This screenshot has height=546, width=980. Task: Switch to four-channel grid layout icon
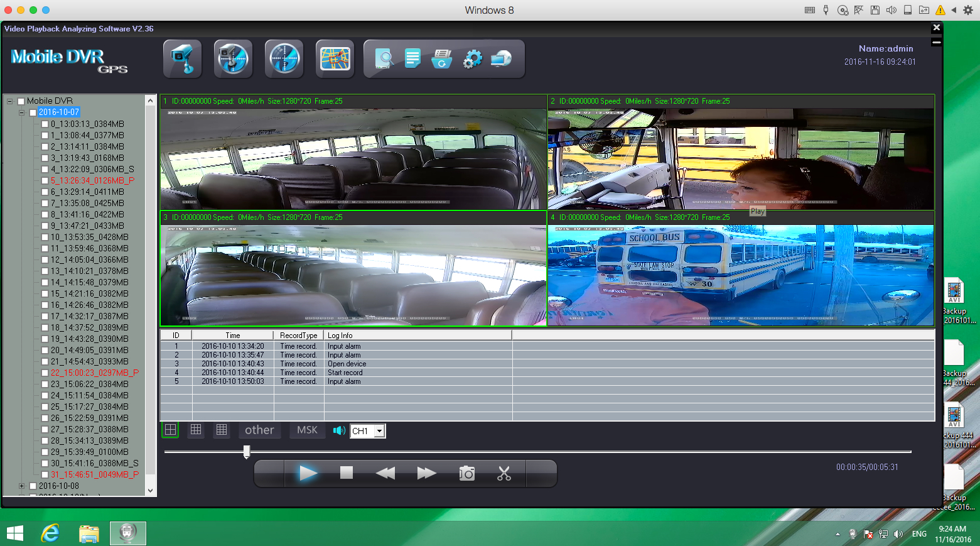(170, 430)
